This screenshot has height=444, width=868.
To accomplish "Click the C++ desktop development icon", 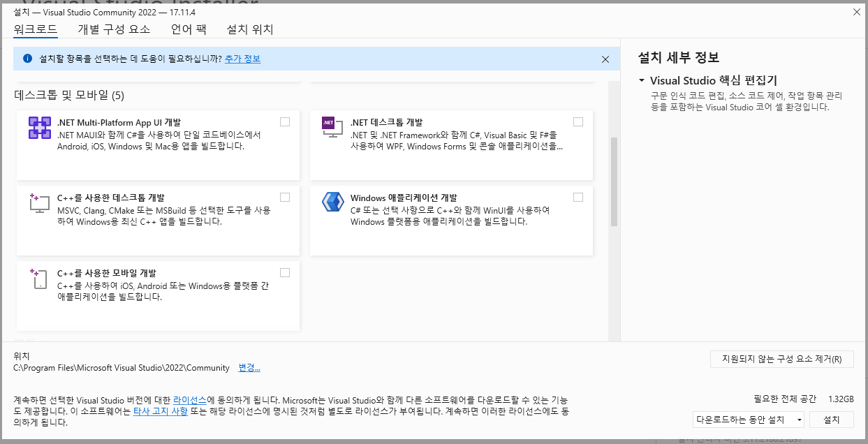I will click(x=39, y=203).
